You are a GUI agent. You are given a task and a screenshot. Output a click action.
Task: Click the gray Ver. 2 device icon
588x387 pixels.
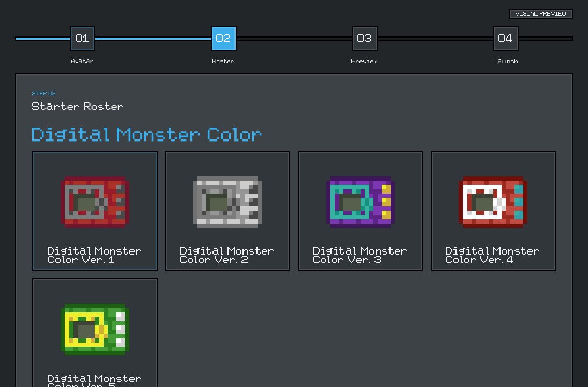[x=227, y=202]
